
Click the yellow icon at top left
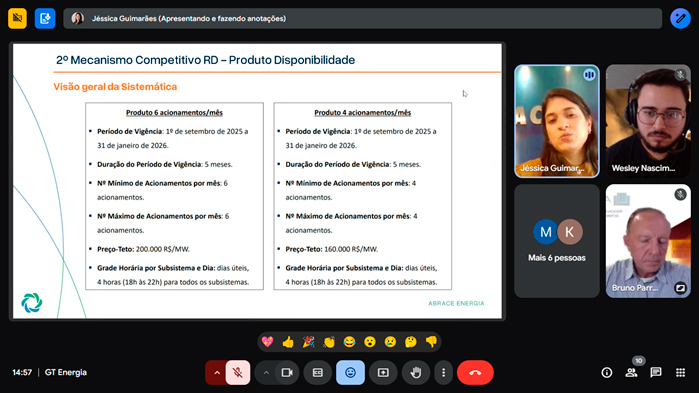click(x=17, y=18)
